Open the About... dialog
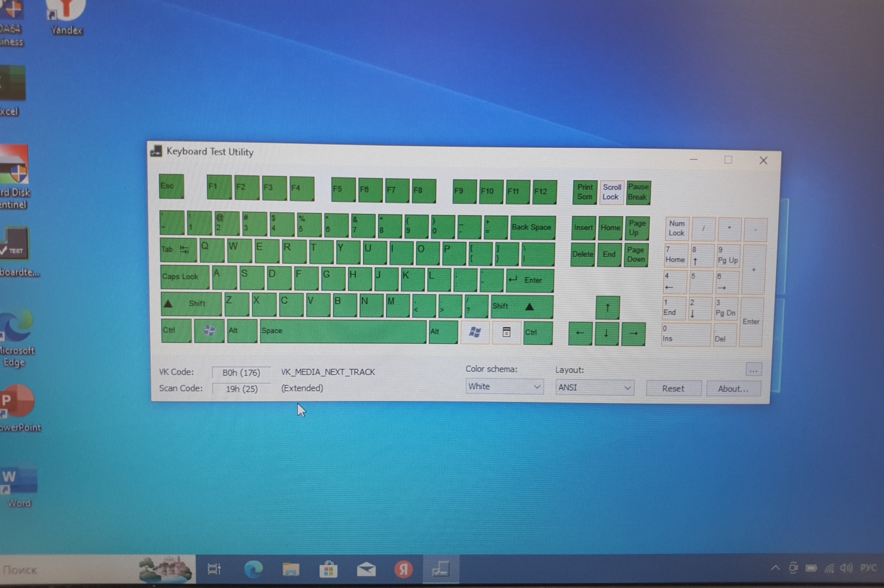The height and width of the screenshot is (588, 884). pyautogui.click(x=733, y=389)
